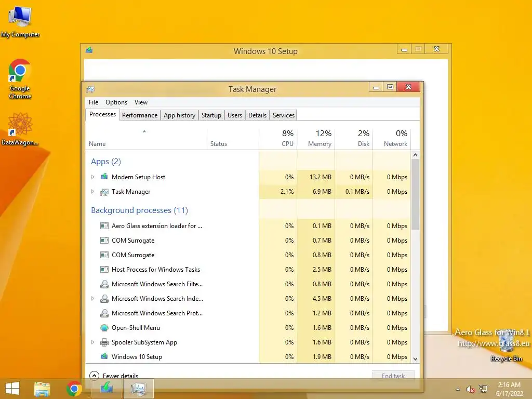Image resolution: width=532 pixels, height=399 pixels.
Task: Select second COM Surrogate icon (0.8 MB)
Action: click(104, 255)
